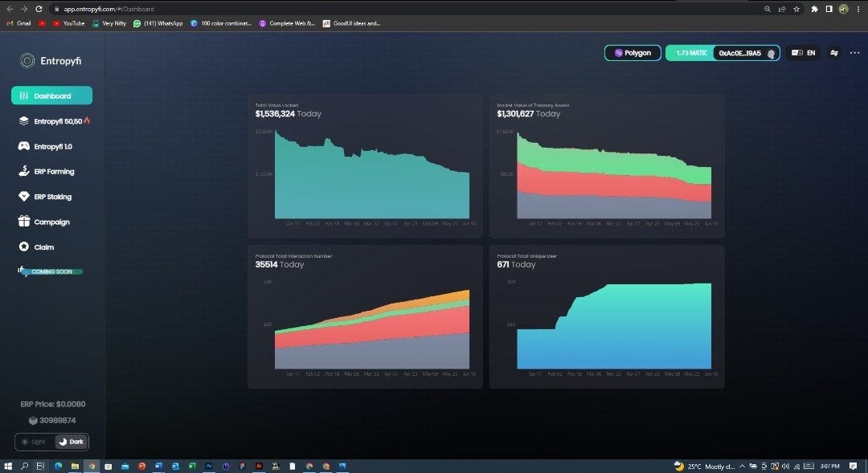Open the (141) WhatsApp bookmark
Screen dimensions: 868x473
pos(158,23)
